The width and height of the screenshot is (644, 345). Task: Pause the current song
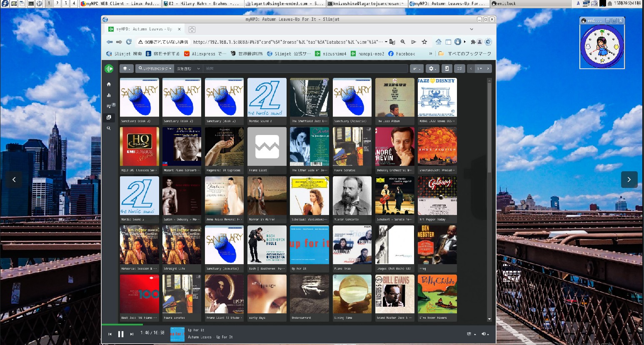pyautogui.click(x=121, y=334)
